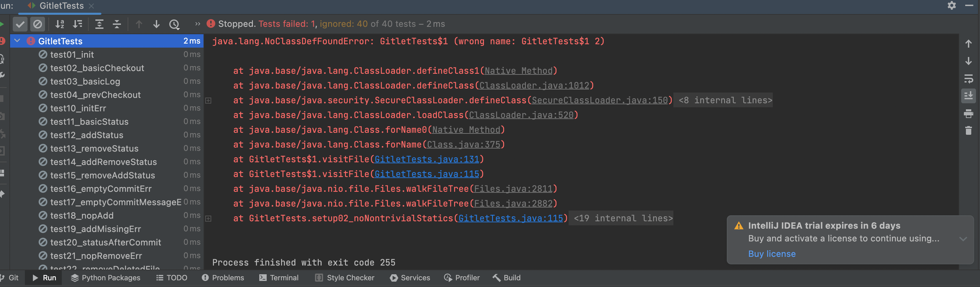Collapse the GitletTests root node
This screenshot has height=287, width=980.
(x=17, y=41)
